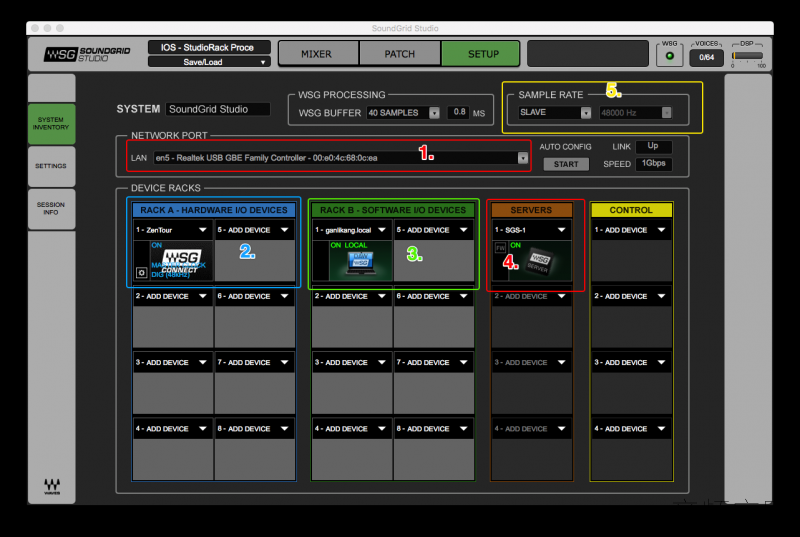The height and width of the screenshot is (537, 800).
Task: Click the SERVERS rack header
Action: [531, 210]
